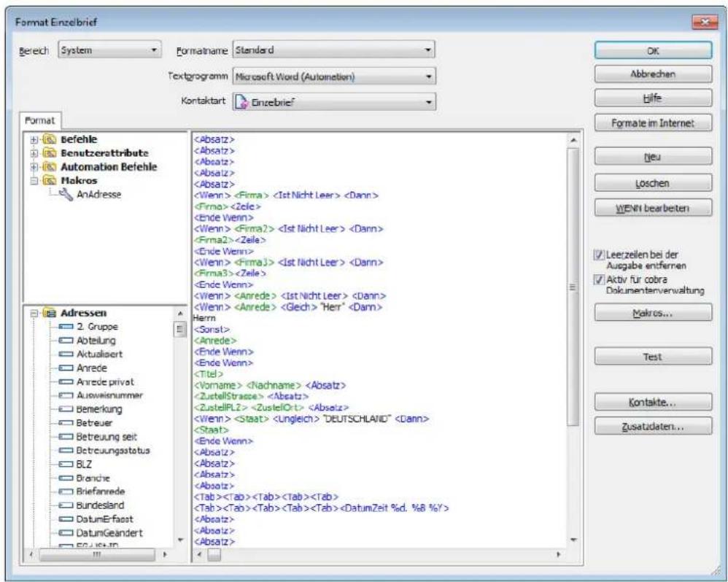Click field icon beside Bundesland

66,505
